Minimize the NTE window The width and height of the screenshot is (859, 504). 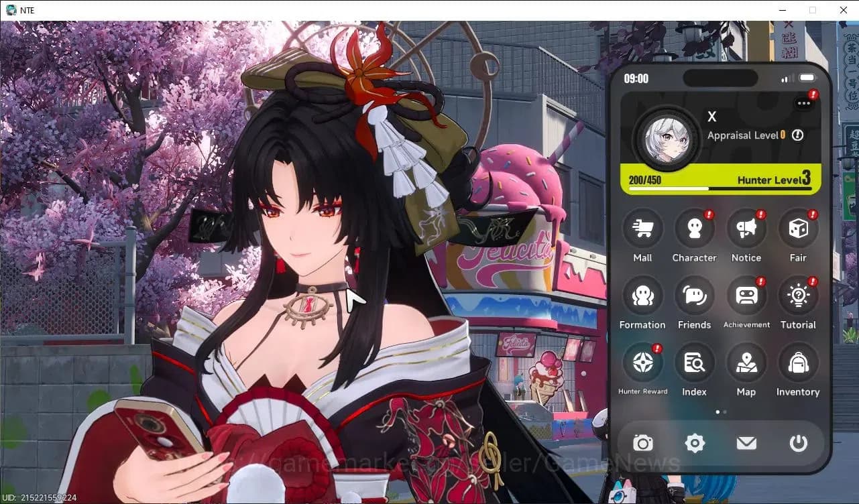(782, 10)
